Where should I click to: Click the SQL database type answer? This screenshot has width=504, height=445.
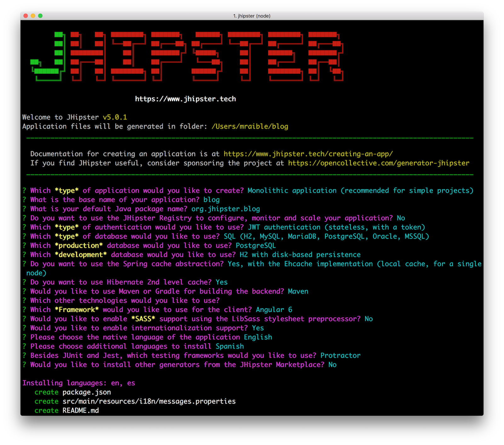[x=326, y=236]
